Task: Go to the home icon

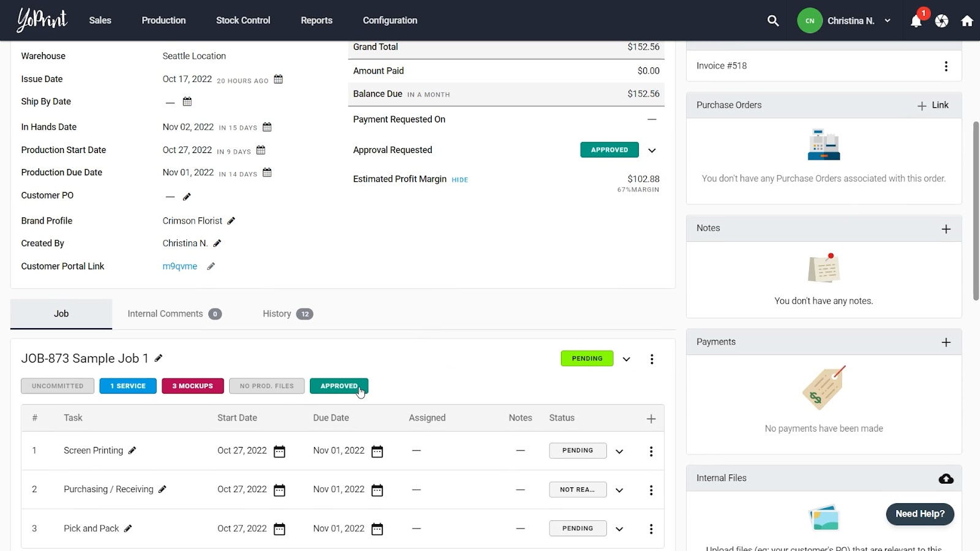Action: click(x=967, y=21)
